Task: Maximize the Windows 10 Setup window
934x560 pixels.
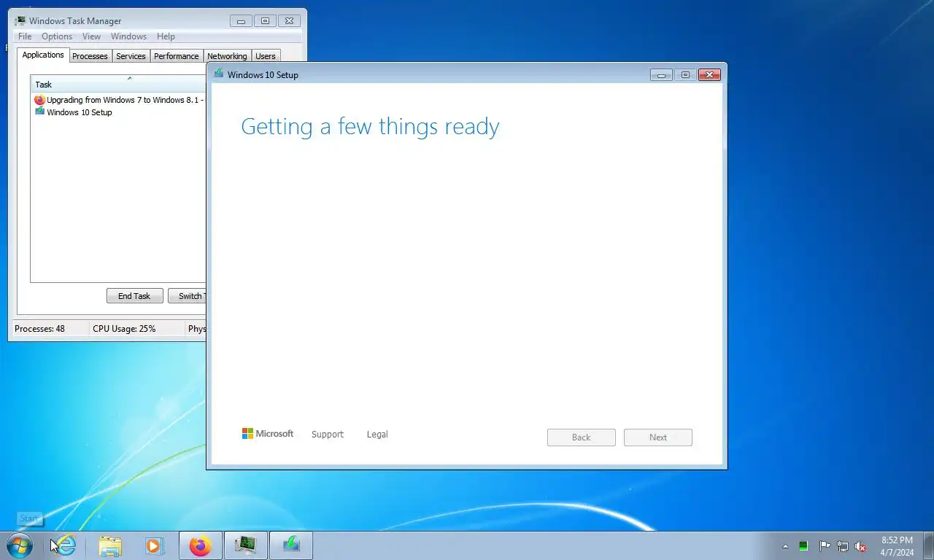Action: (x=684, y=74)
